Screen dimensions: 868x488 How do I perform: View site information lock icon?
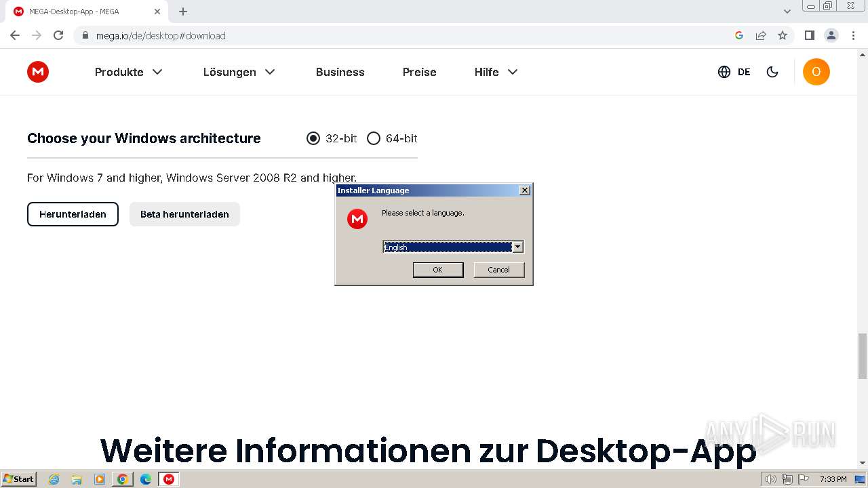click(x=85, y=35)
